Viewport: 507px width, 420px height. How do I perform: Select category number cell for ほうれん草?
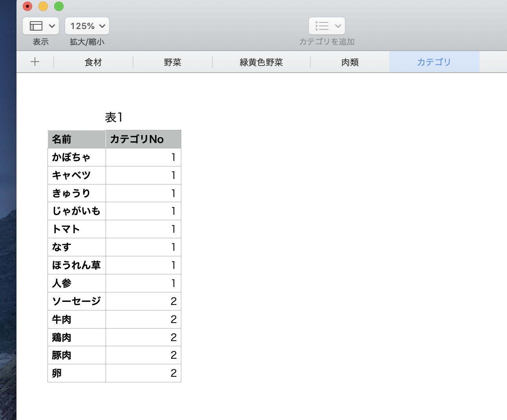tap(144, 265)
